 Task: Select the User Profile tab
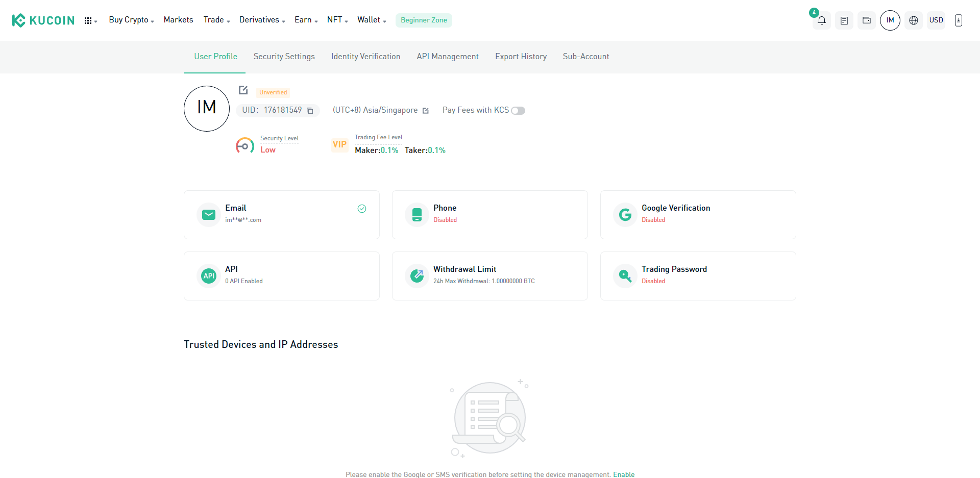coord(215,57)
